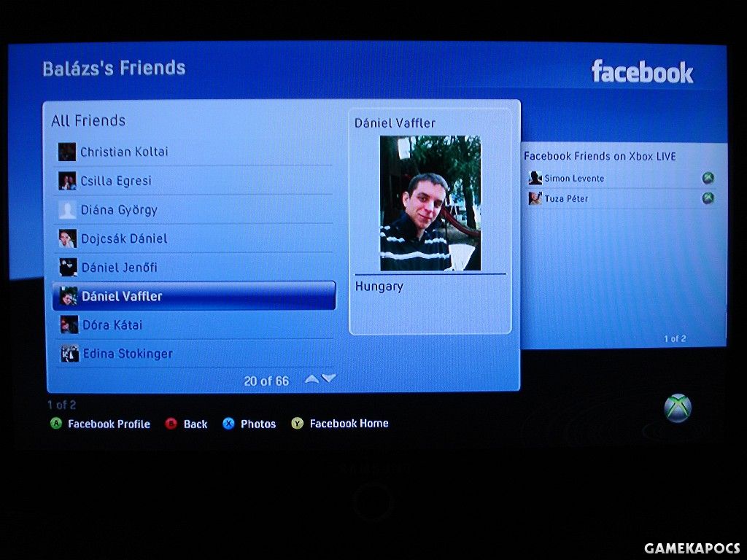Go Back
Screen dimensions: 747x560
tap(196, 424)
